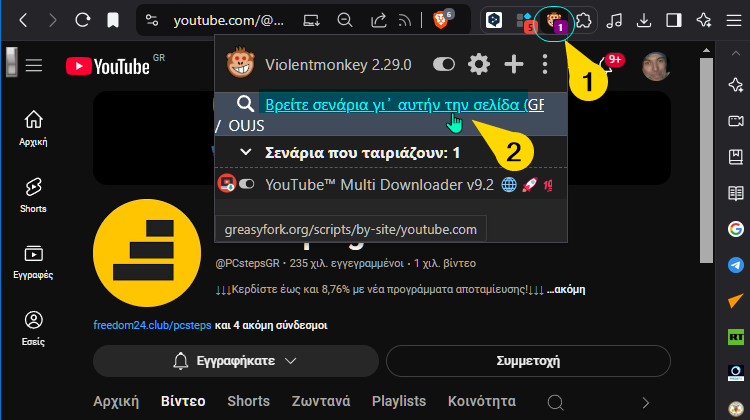
Task: Switch to the Αρχική channel tab
Action: [x=116, y=401]
